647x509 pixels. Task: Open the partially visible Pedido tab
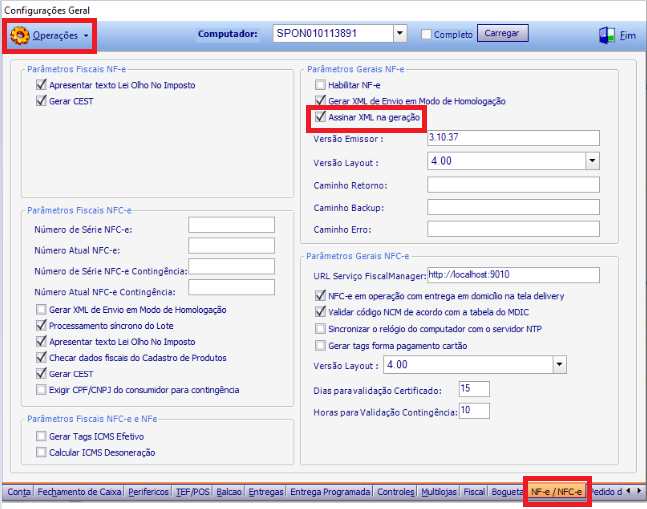coord(606,492)
